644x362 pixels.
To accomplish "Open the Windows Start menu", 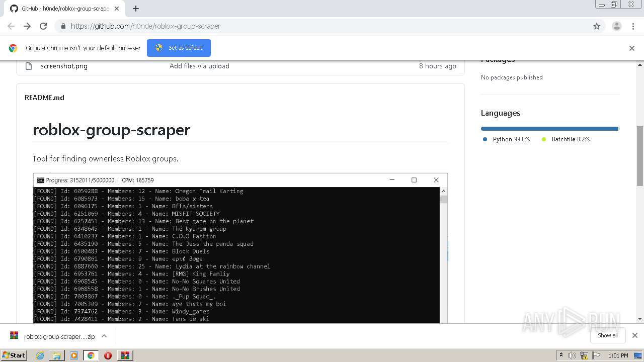I will (14, 355).
